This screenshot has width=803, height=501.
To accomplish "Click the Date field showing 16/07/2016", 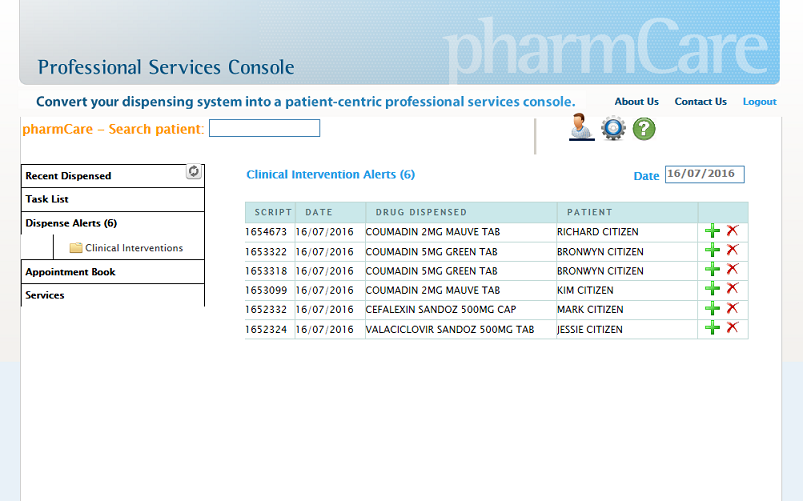I will 704,174.
